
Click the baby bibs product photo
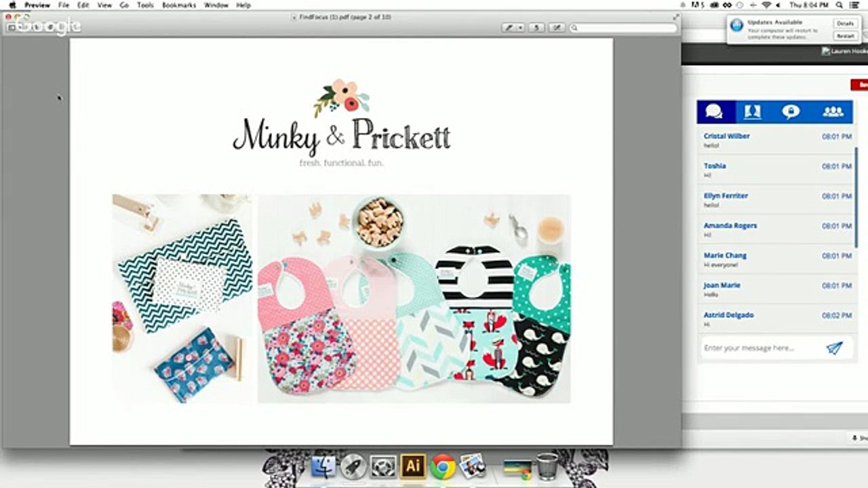(x=414, y=299)
